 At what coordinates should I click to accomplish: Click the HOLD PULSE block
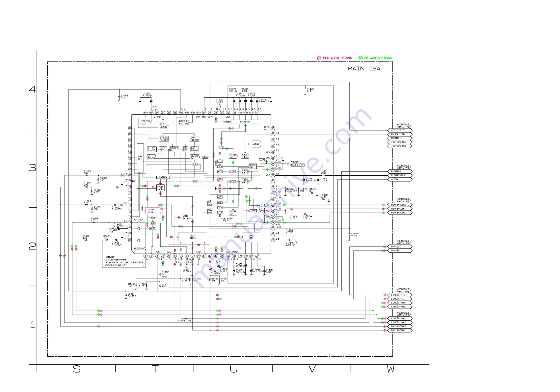tap(245, 156)
